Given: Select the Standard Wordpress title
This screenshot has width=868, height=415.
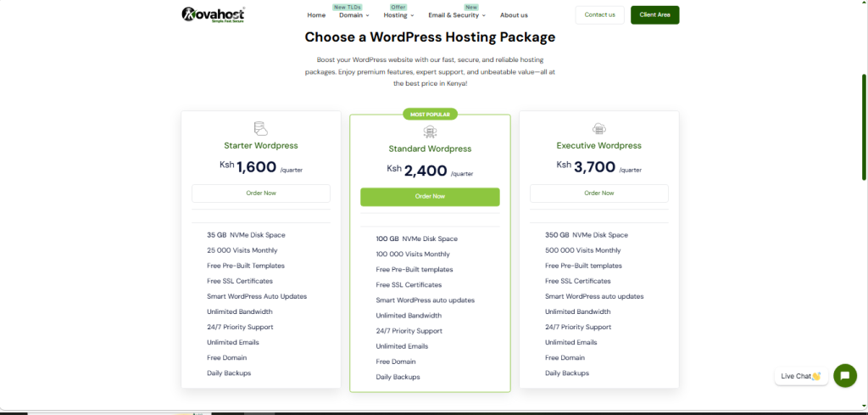Looking at the screenshot, I should (x=430, y=149).
